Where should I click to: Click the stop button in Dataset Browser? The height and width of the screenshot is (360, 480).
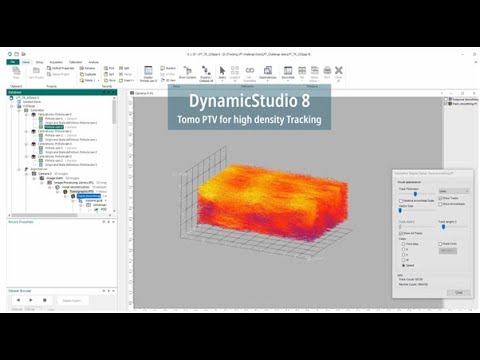point(44,300)
